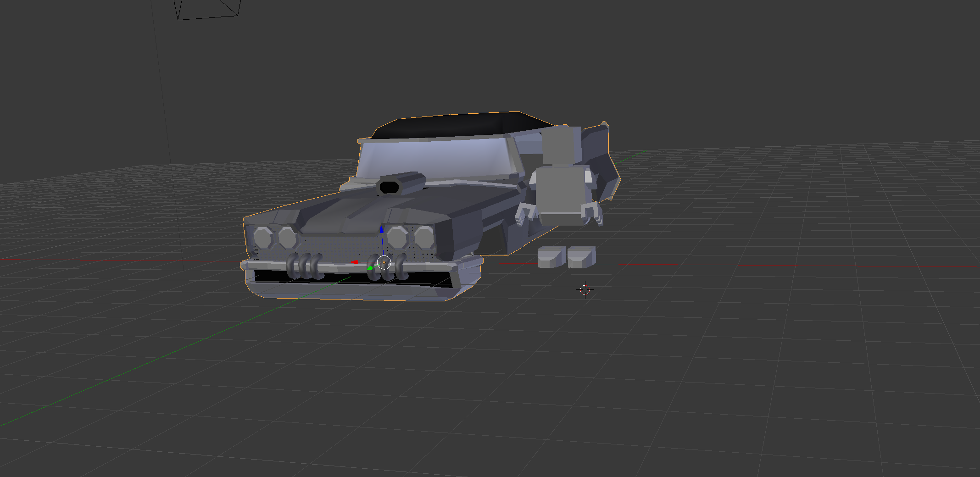
Task: Select the car's windshield glass
Action: point(436,158)
